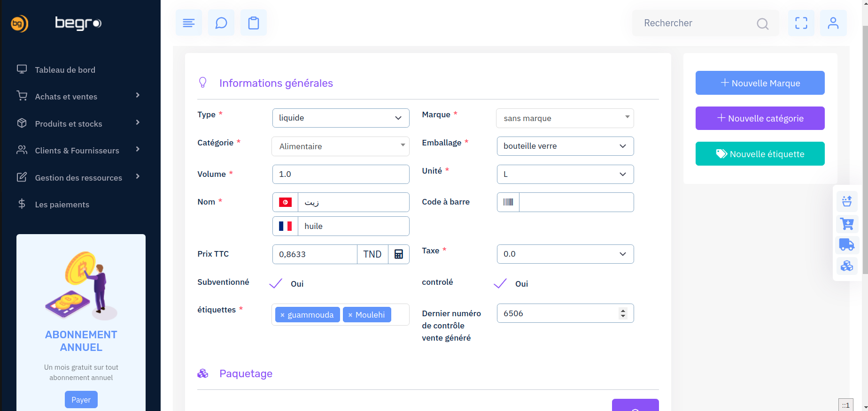The height and width of the screenshot is (411, 868).
Task: Open the Taxe dropdown
Action: point(565,254)
